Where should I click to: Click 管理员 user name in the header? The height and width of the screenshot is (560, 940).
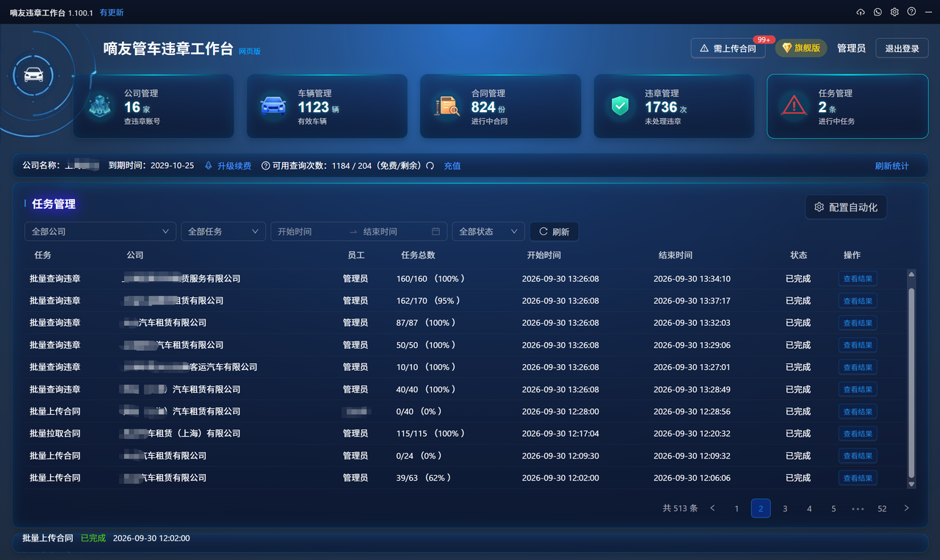click(851, 48)
